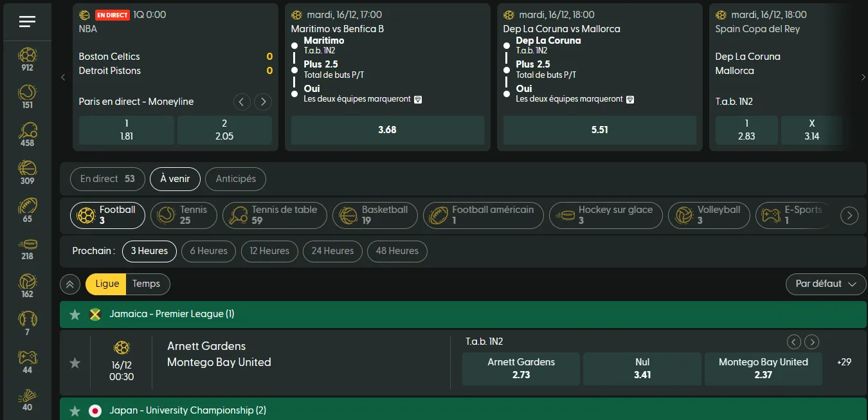Open the Par défaut sorting dropdown
The height and width of the screenshot is (420, 868).
826,284
